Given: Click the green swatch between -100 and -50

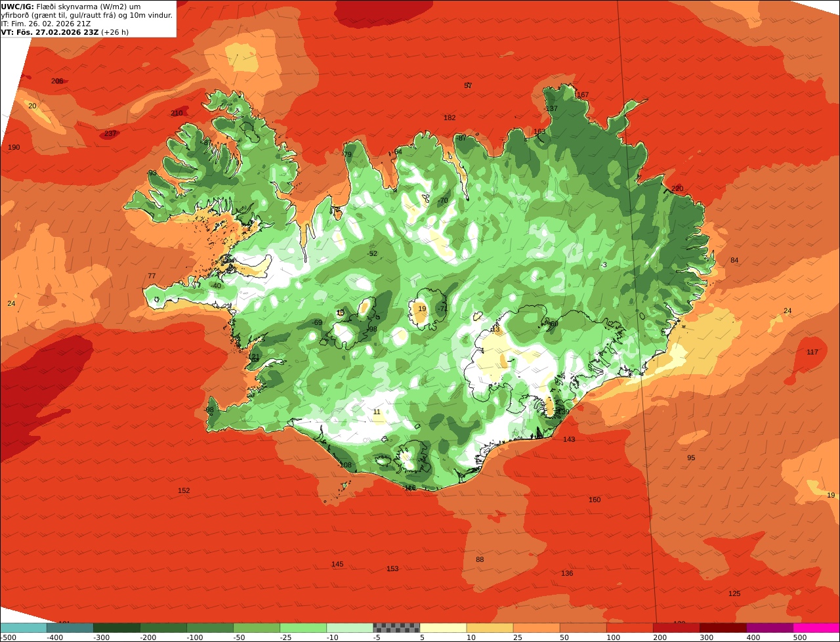Looking at the screenshot, I should coord(210,628).
